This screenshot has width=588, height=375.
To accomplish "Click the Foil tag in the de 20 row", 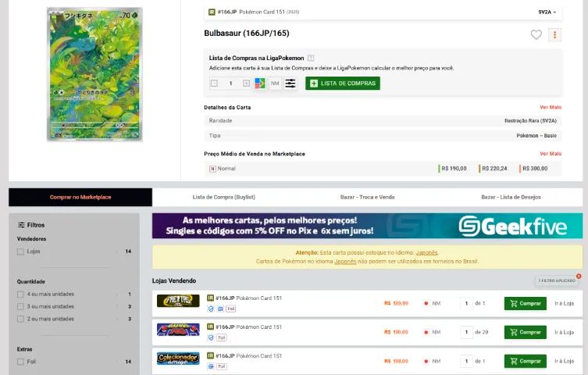I will point(222,337).
